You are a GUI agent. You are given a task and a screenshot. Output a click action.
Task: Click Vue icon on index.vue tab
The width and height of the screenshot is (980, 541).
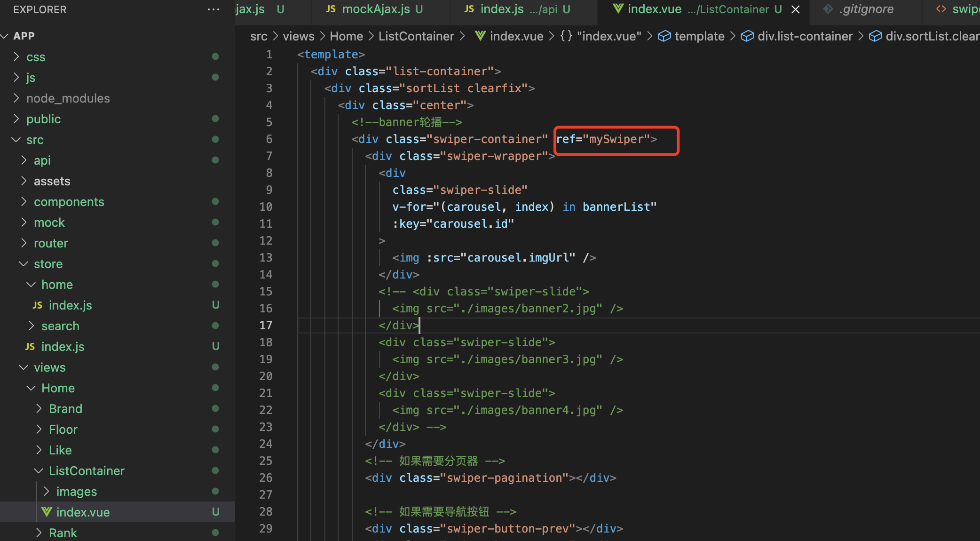(618, 9)
